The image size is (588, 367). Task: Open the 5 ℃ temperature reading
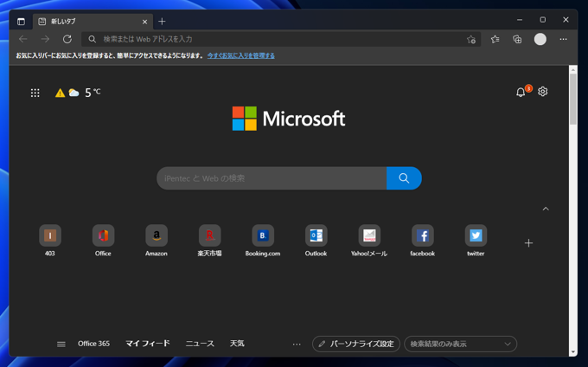[93, 93]
